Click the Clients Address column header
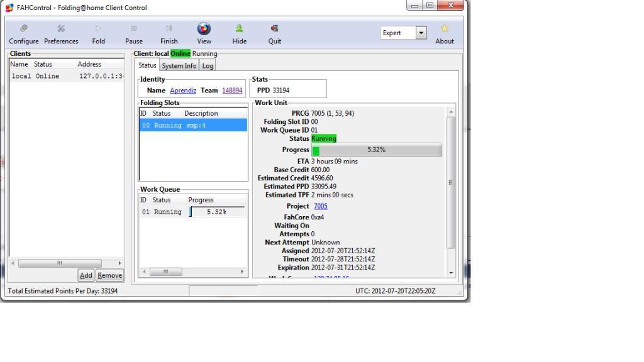The image size is (644, 362). [89, 64]
